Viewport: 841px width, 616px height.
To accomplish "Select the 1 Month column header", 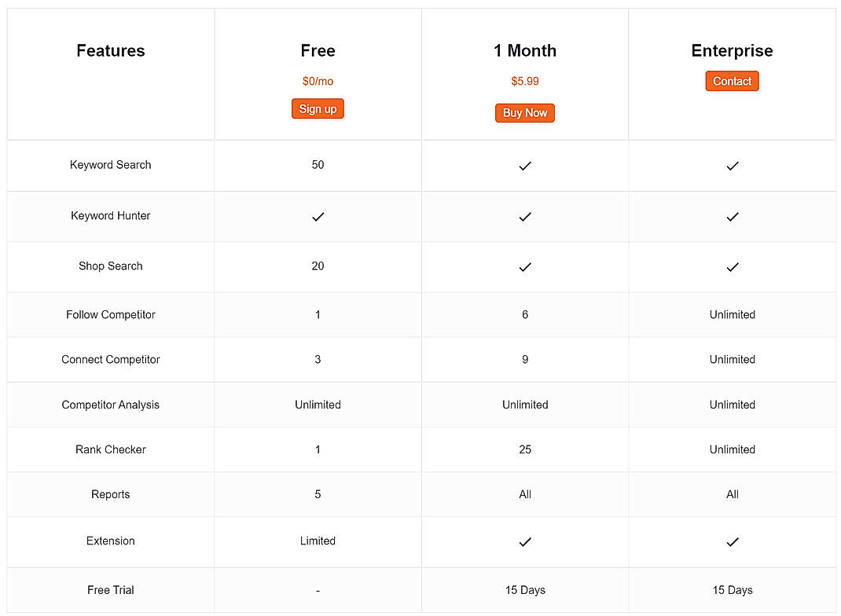I will 524,50.
